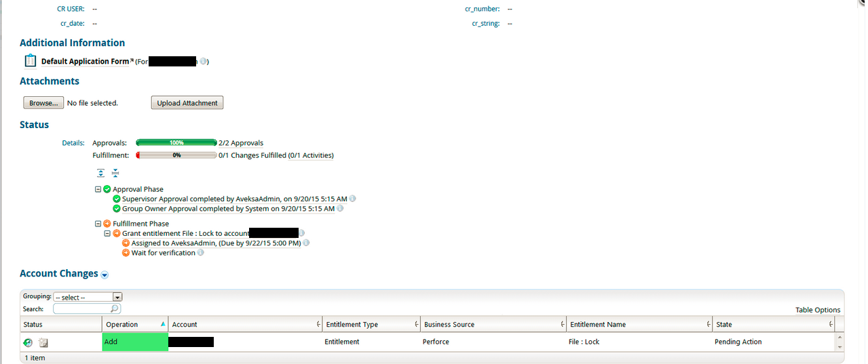Click info icon beside Supervisor Approval entry
Viewport: 868px width, 364px height.
(x=353, y=199)
